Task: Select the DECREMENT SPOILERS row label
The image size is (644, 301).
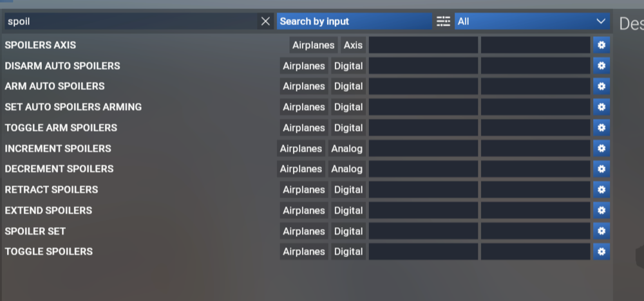Action: (x=59, y=169)
